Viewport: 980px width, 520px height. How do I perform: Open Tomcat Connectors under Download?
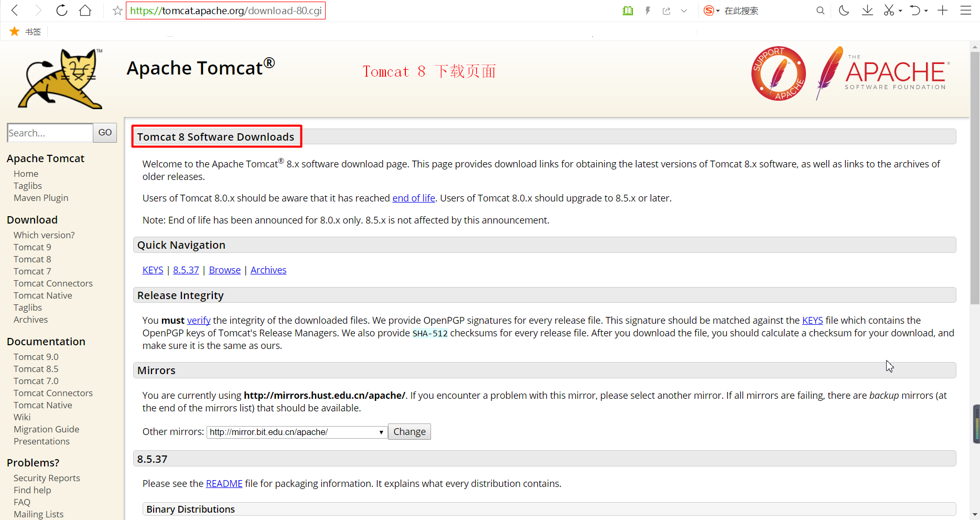tap(53, 283)
